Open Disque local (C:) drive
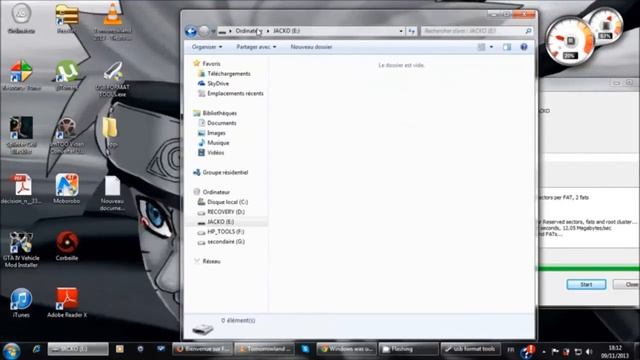Image resolution: width=640 pixels, height=360 pixels. click(x=227, y=202)
